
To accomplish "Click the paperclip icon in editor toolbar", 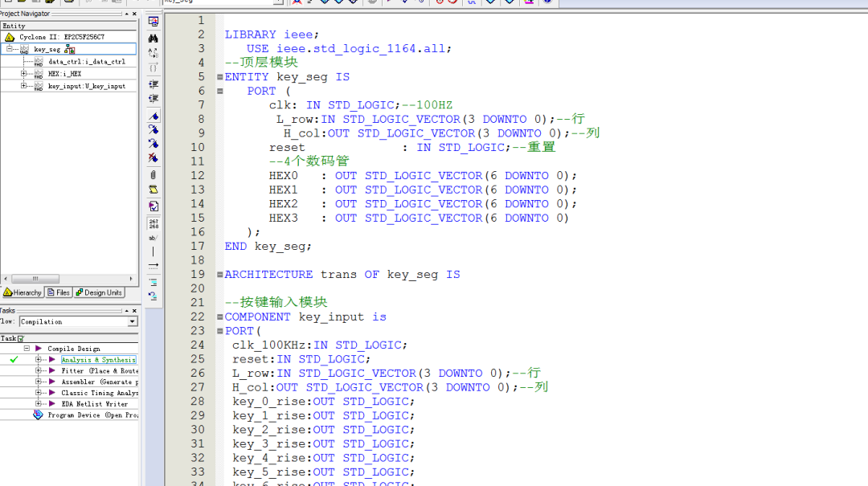I will pos(153,174).
